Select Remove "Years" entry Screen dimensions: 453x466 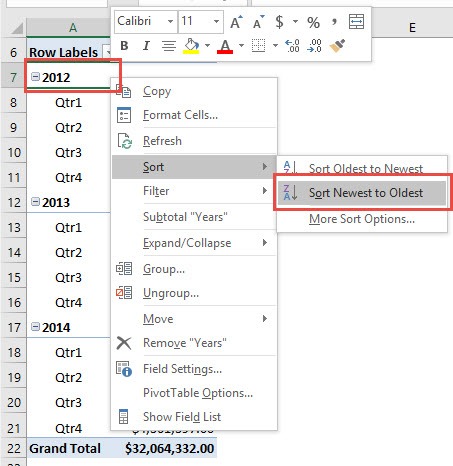click(x=194, y=343)
